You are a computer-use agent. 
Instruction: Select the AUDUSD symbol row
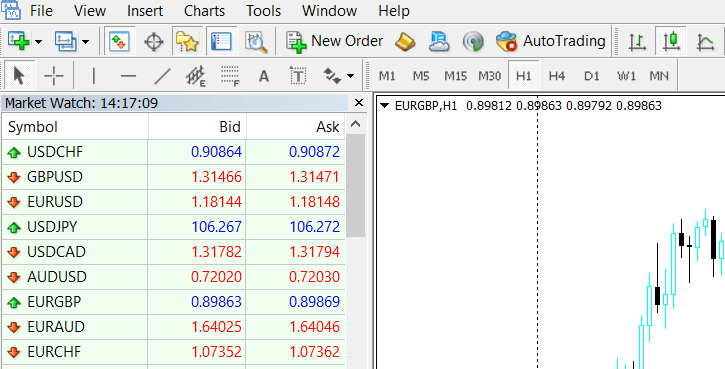[173, 277]
